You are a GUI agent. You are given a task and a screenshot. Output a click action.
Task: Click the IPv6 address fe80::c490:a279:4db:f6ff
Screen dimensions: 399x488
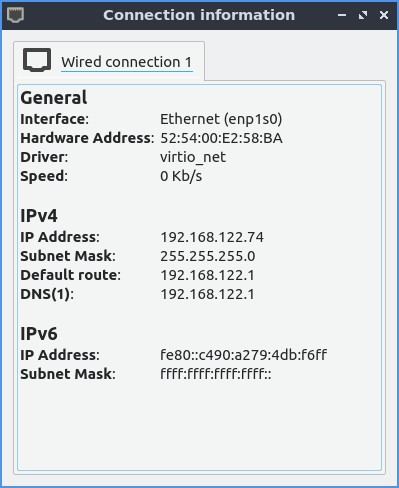243,355
